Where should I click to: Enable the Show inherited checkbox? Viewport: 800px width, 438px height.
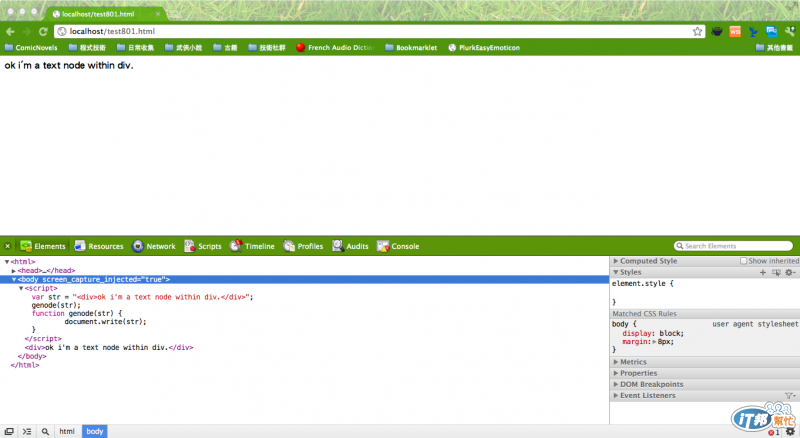click(x=743, y=261)
